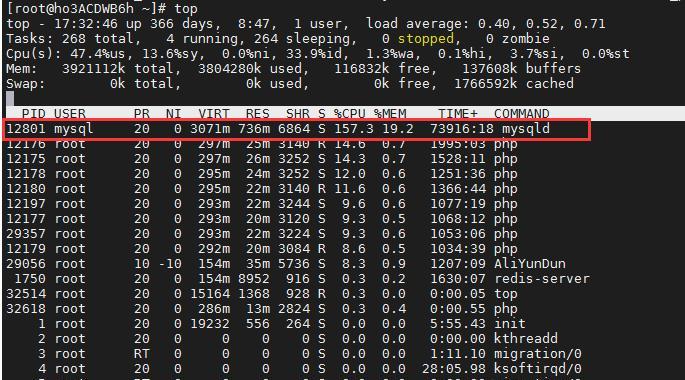Click the %CPU column header
The image size is (685, 380).
point(349,114)
